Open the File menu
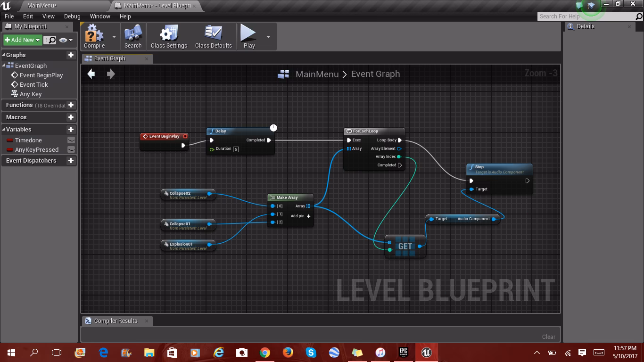The height and width of the screenshot is (362, 644). coord(9,16)
